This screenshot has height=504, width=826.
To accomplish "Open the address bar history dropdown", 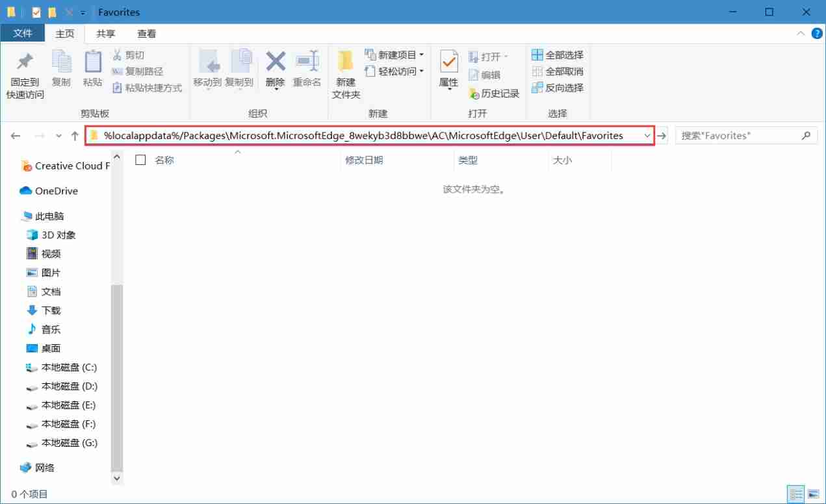I will [647, 135].
